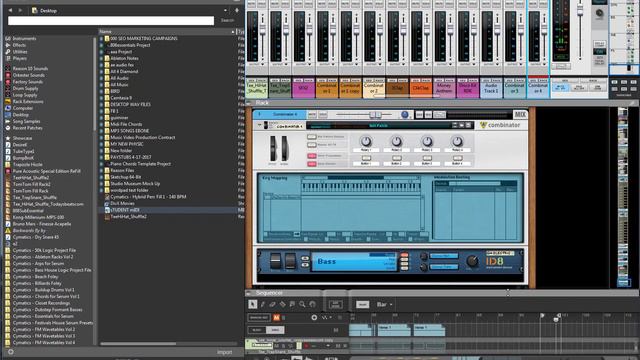The width and height of the screenshot is (640, 360).
Task: Open Rack Extensions in browser sidebar
Action: 27,102
